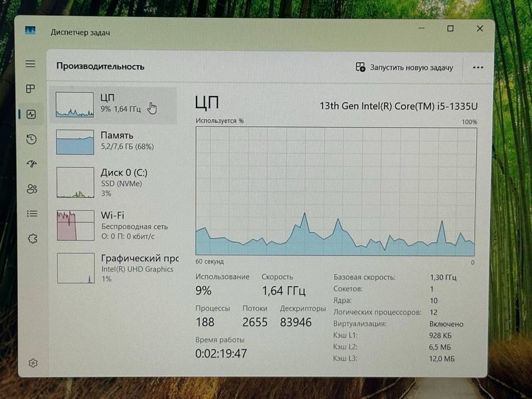Viewport: 532px width, 399px height.
Task: Click the Wi-Fi mini graph thumbnail
Action: tap(76, 225)
